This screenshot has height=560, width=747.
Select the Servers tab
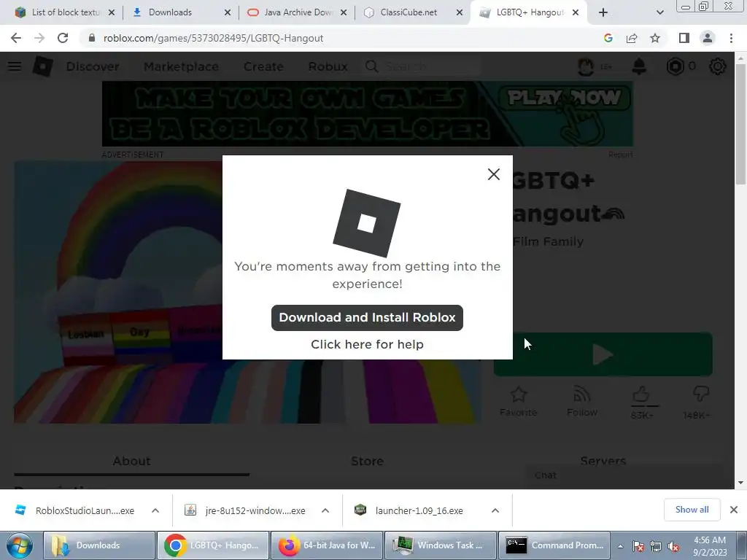point(603,461)
